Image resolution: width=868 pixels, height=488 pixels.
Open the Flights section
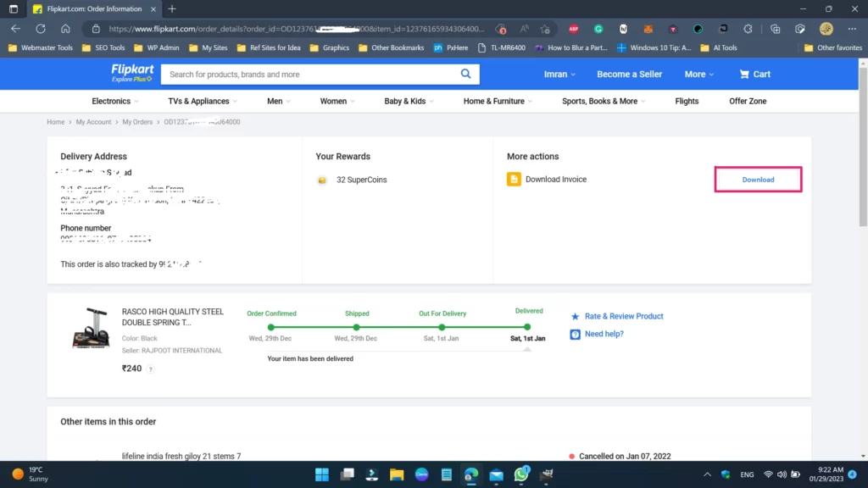(x=687, y=102)
